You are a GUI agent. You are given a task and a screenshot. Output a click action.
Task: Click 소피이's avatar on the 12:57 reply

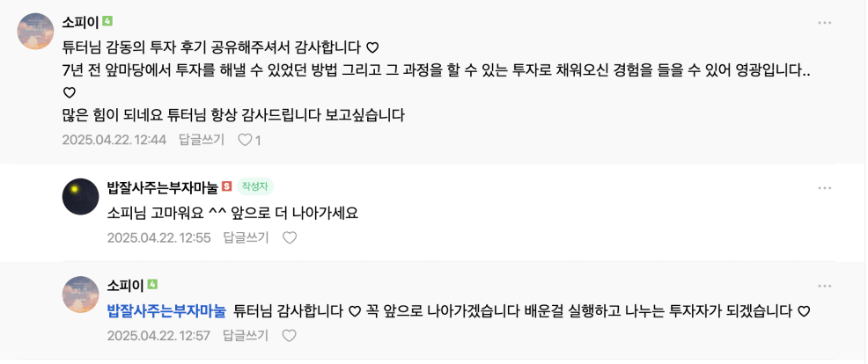(x=81, y=294)
